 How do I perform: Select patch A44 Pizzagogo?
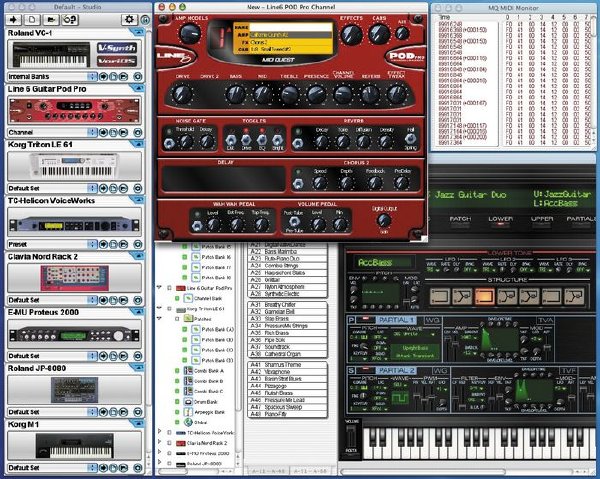[x=288, y=386]
